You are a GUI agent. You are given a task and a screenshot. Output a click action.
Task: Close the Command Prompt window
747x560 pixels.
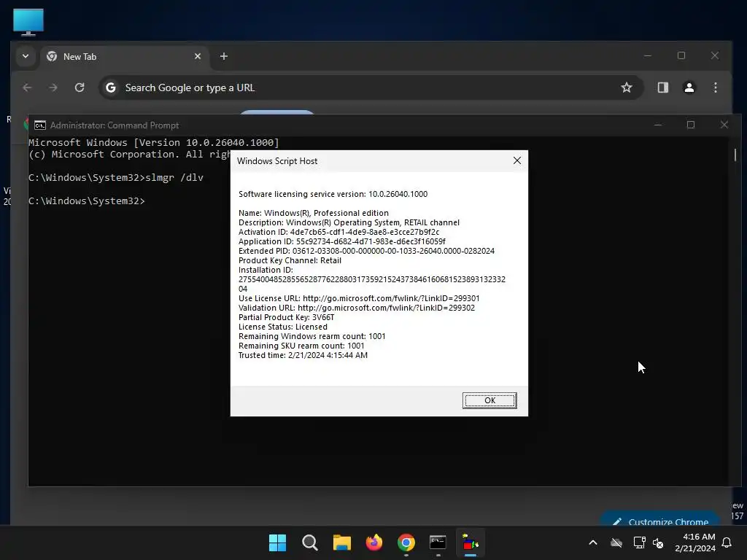tap(724, 125)
